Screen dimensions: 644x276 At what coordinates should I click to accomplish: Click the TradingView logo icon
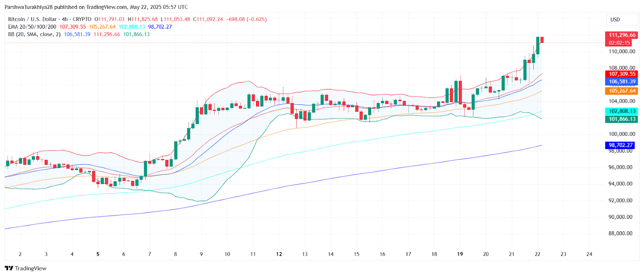pyautogui.click(x=9, y=268)
